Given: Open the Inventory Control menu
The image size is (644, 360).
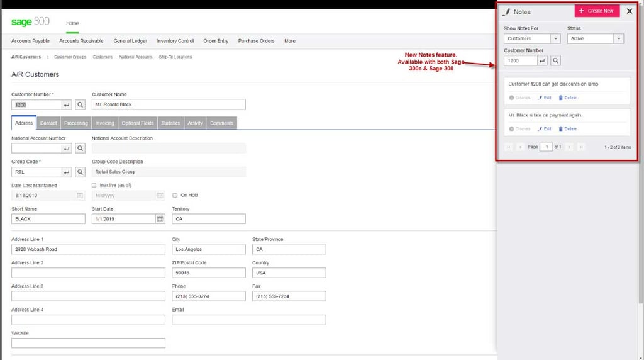Looking at the screenshot, I should pos(175,41).
